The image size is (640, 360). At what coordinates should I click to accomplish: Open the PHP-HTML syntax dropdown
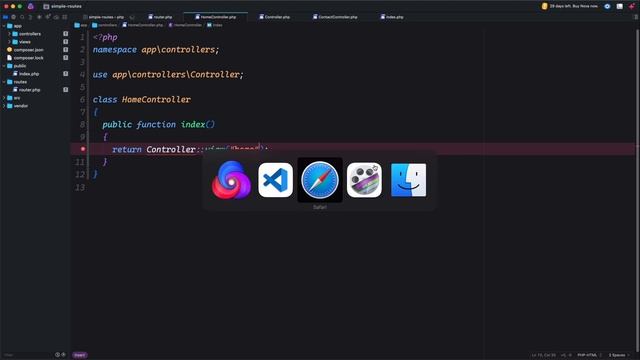(589, 355)
